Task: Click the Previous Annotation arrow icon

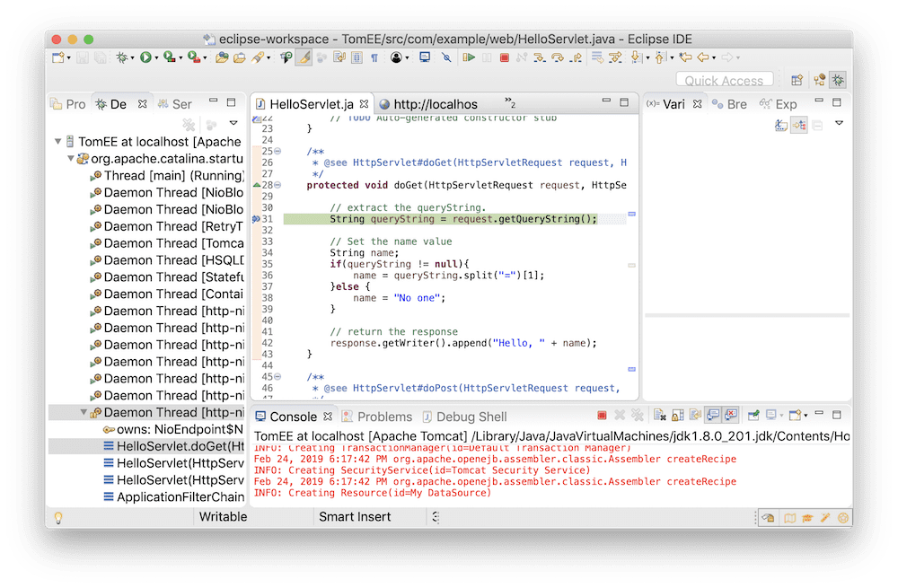Action: coord(660,57)
